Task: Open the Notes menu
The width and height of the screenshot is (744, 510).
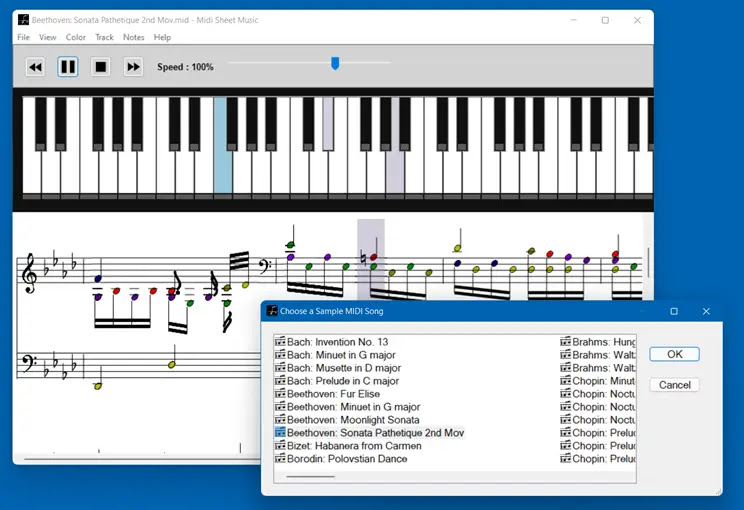Action: pos(133,37)
